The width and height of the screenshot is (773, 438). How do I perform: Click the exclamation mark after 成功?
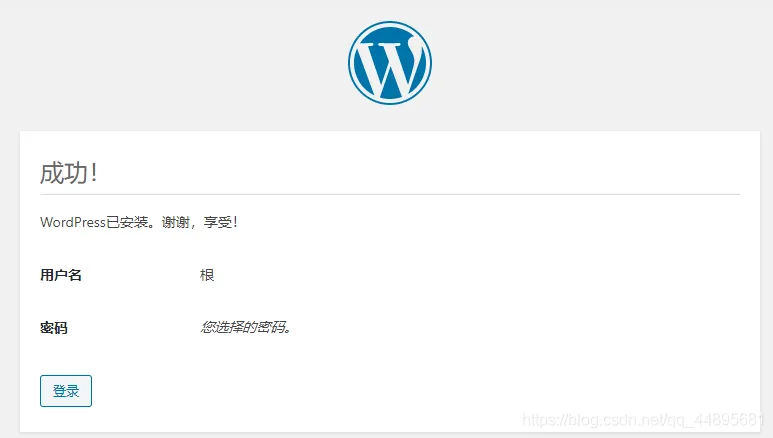[x=94, y=173]
